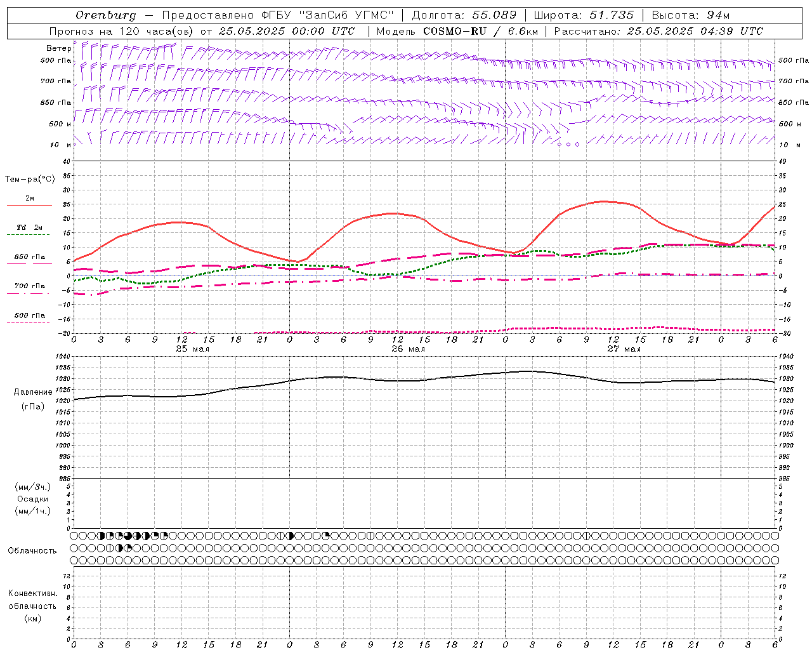Click the Облачность cloud cover label

pyautogui.click(x=32, y=550)
